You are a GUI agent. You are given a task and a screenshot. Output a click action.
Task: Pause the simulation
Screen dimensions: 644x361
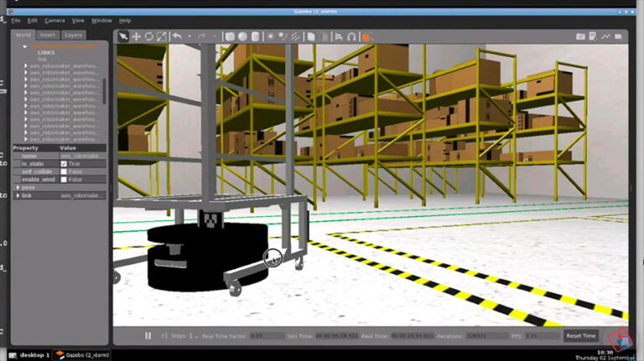tap(148, 336)
